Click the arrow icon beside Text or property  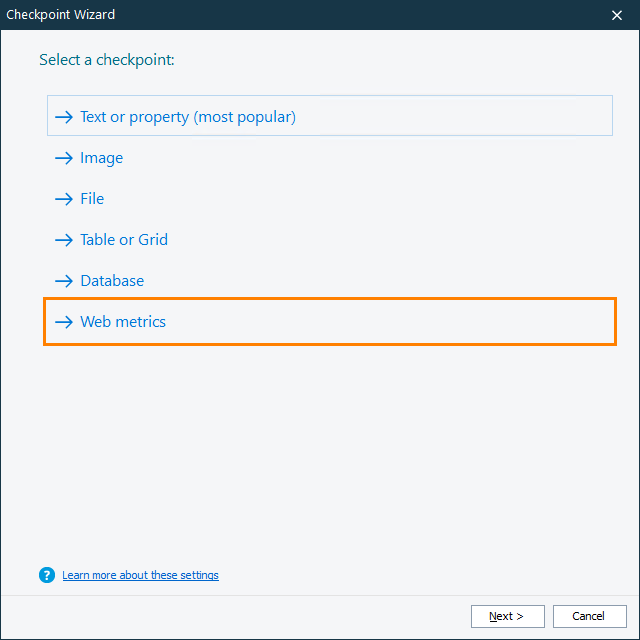pos(64,117)
